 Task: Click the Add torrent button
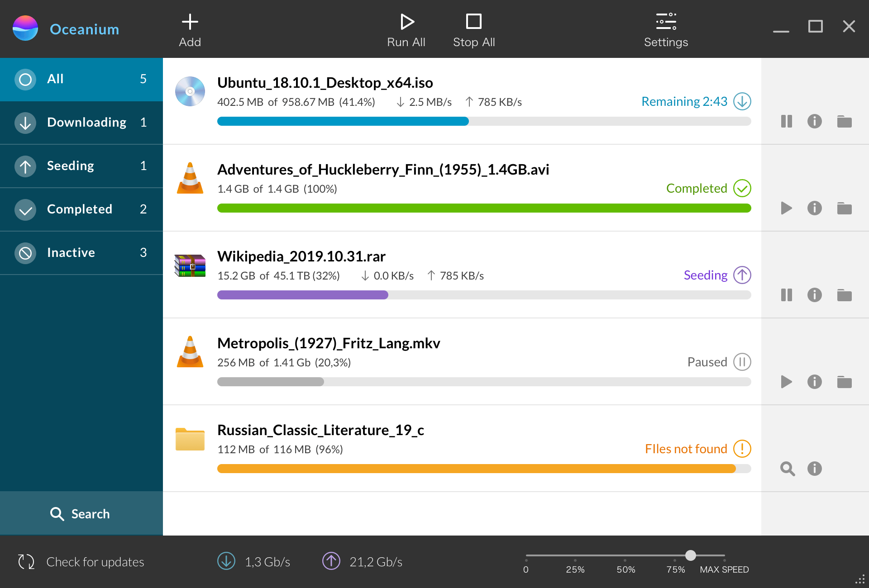pos(190,30)
